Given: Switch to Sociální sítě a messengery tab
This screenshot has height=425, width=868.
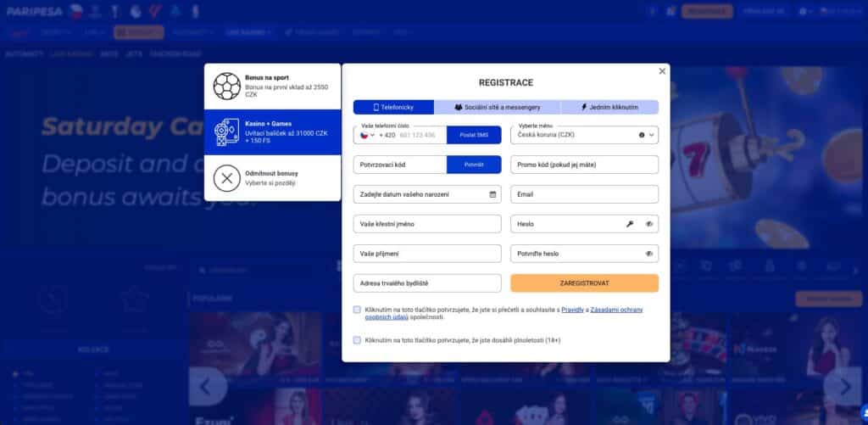Looking at the screenshot, I should [x=497, y=108].
